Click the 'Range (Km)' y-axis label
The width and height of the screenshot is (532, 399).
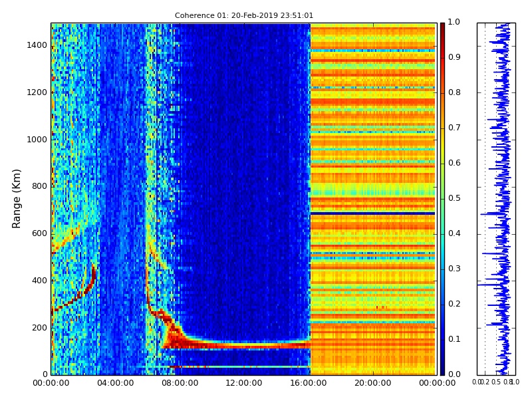tap(16, 199)
